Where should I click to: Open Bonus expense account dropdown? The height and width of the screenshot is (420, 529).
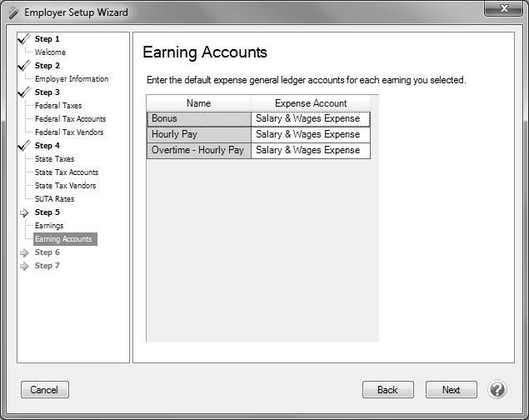click(x=310, y=118)
